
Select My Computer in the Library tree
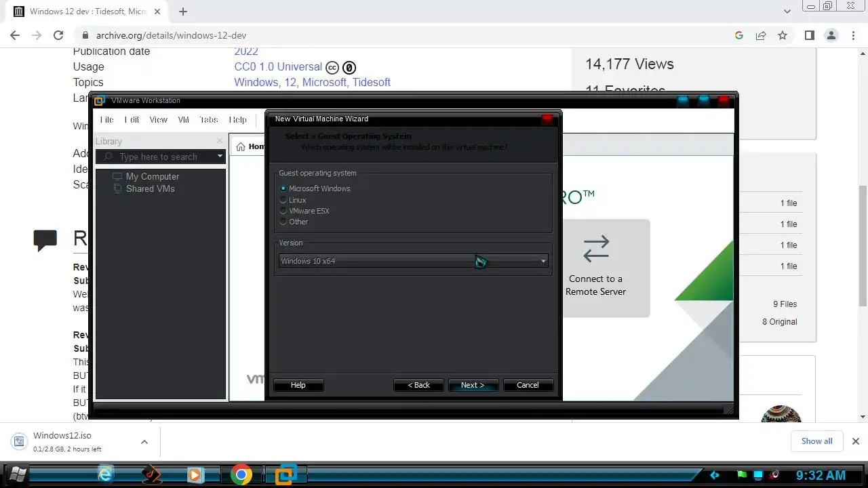(153, 176)
